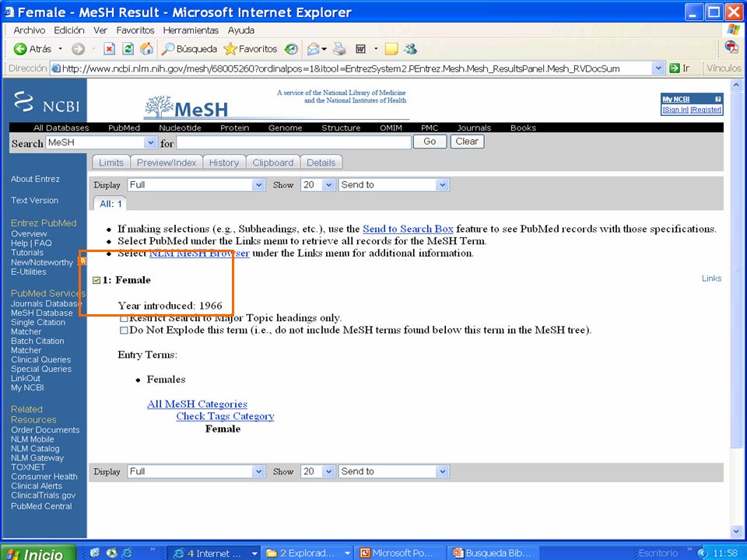Click the Forward navigation arrow

(x=78, y=48)
